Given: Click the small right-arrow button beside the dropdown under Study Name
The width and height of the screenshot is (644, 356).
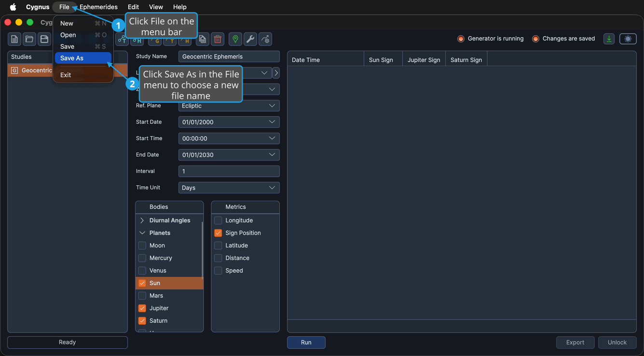Looking at the screenshot, I should [276, 73].
